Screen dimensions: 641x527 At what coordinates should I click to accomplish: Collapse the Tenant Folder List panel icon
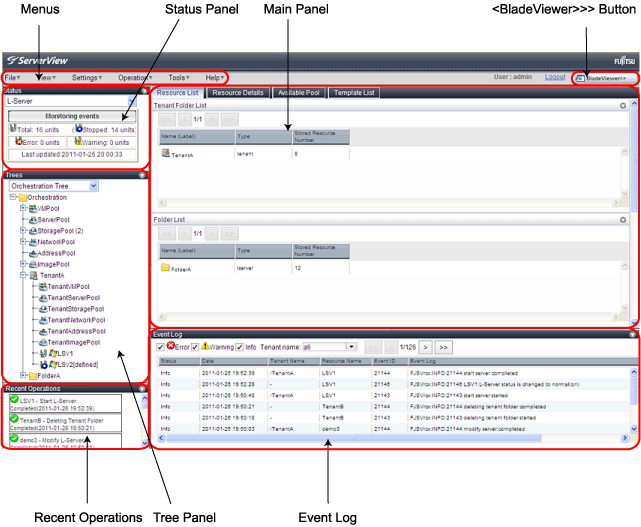622,105
